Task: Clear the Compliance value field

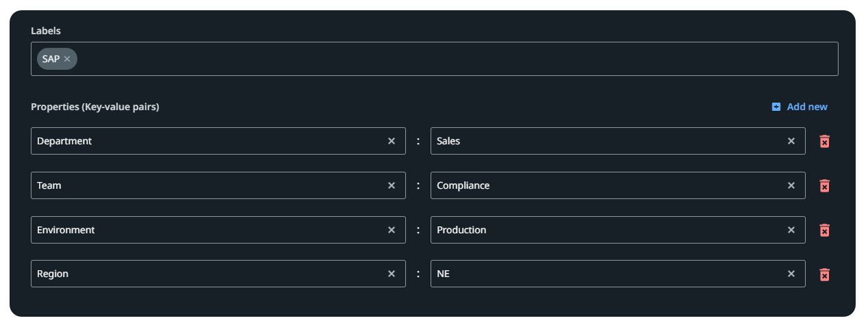Action: [x=791, y=185]
